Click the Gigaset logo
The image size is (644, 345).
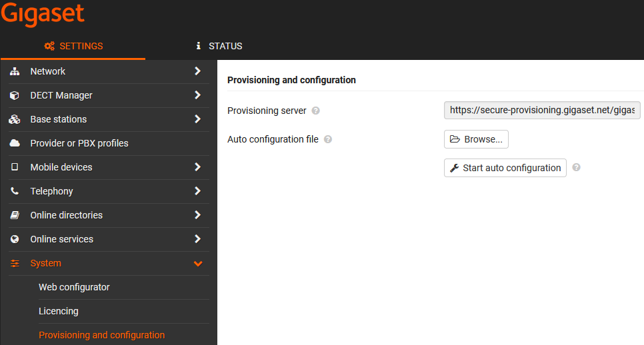click(x=43, y=15)
